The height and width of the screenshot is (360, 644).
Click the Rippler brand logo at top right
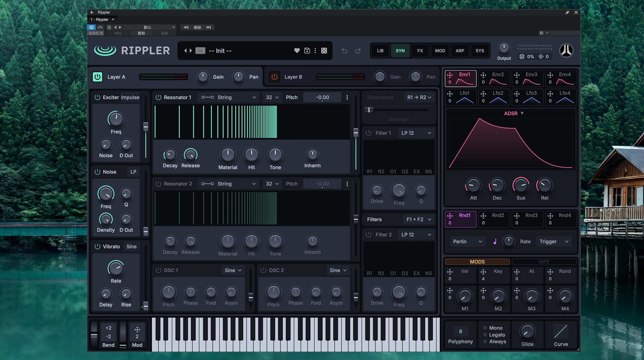pyautogui.click(x=566, y=51)
